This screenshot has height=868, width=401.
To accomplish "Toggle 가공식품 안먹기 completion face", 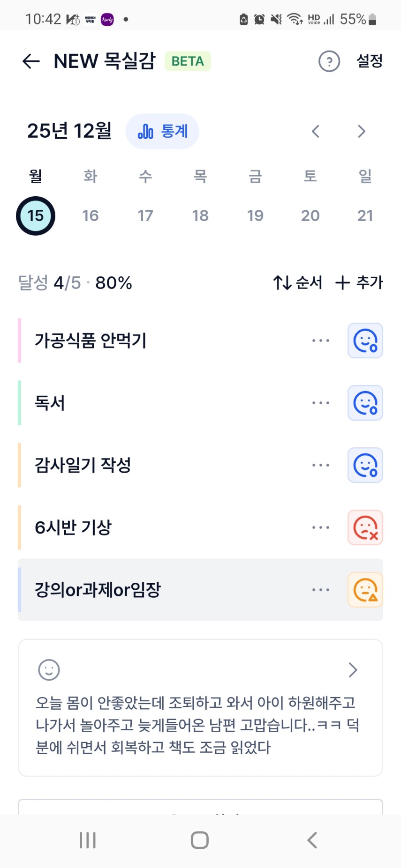I will pyautogui.click(x=365, y=341).
